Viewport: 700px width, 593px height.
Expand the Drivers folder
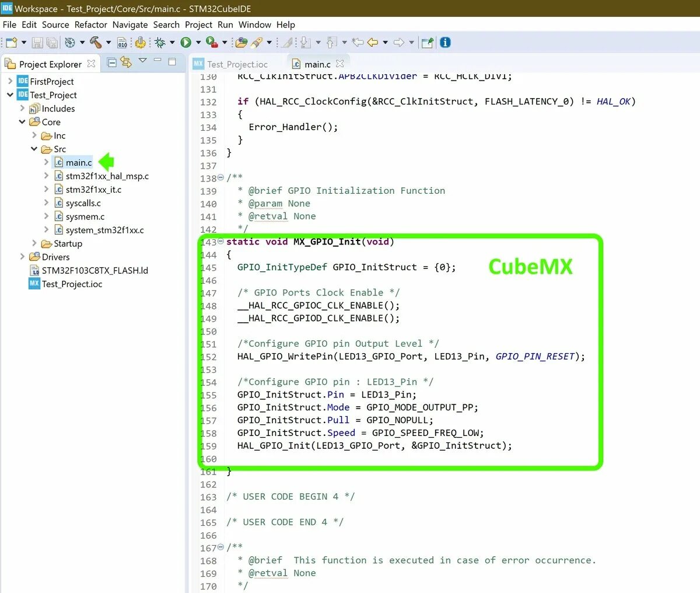[x=22, y=256]
